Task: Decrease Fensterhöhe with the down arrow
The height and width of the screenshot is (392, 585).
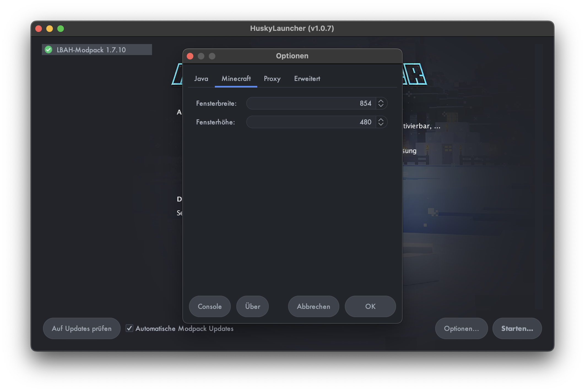Action: click(x=381, y=124)
